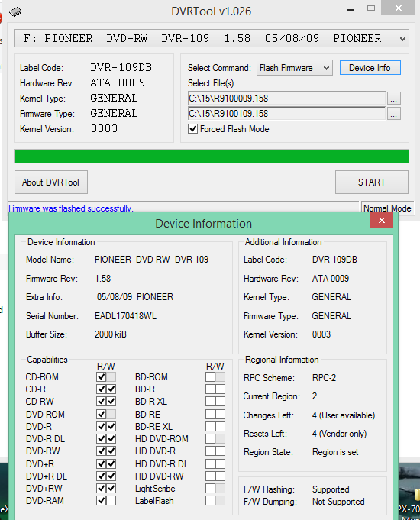Browse for the first firmware file
The width and height of the screenshot is (420, 520).
coord(394,99)
